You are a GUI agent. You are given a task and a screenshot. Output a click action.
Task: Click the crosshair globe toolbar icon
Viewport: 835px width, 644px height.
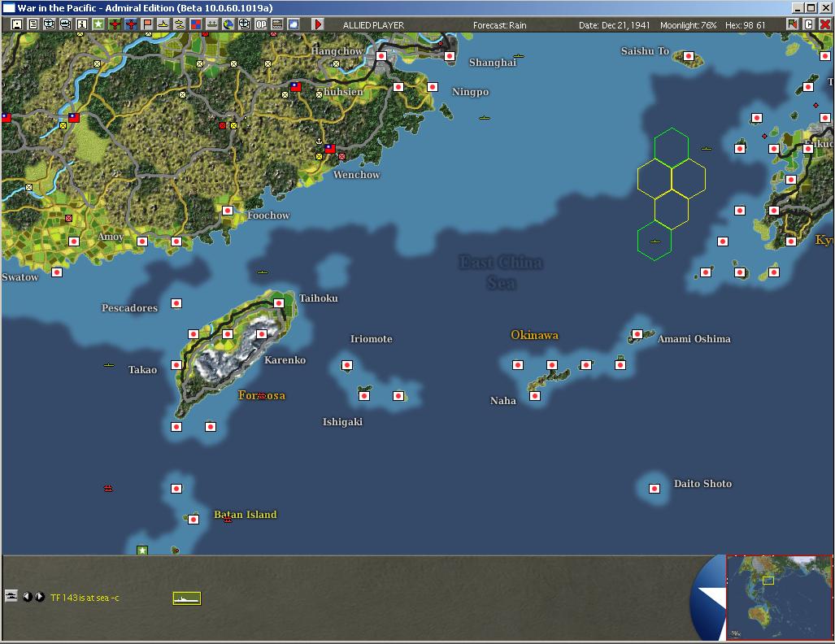[245, 24]
